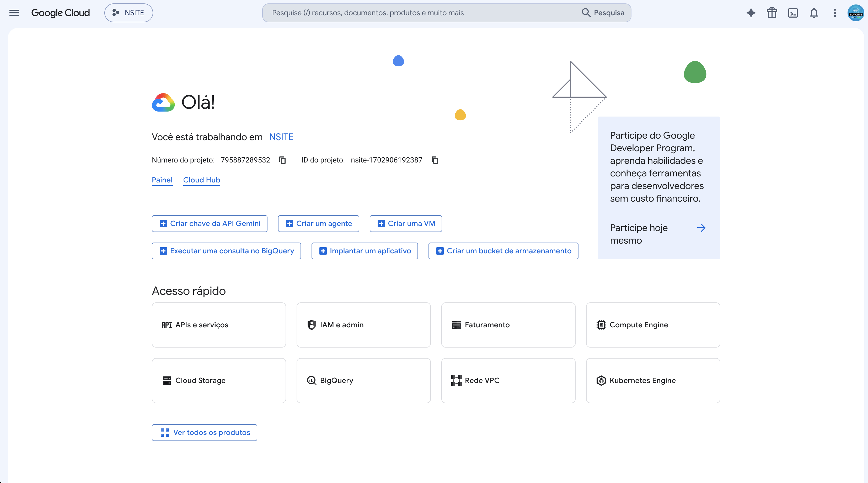
Task: Click the free trial gift icon
Action: tap(772, 13)
